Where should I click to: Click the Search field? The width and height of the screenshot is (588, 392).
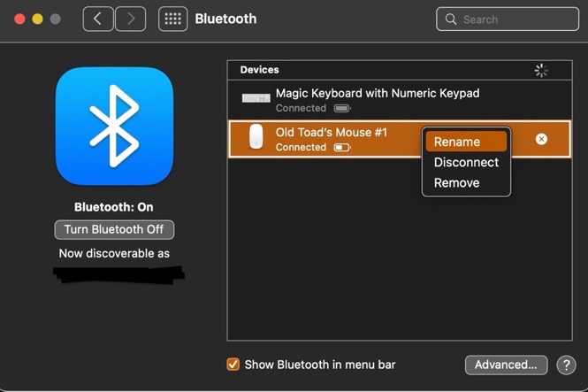pyautogui.click(x=508, y=19)
